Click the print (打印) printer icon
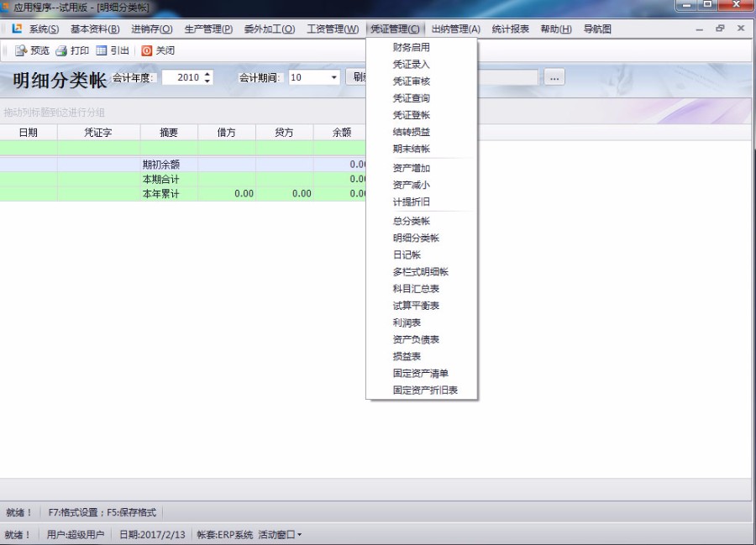Image resolution: width=756 pixels, height=545 pixels. tap(61, 50)
